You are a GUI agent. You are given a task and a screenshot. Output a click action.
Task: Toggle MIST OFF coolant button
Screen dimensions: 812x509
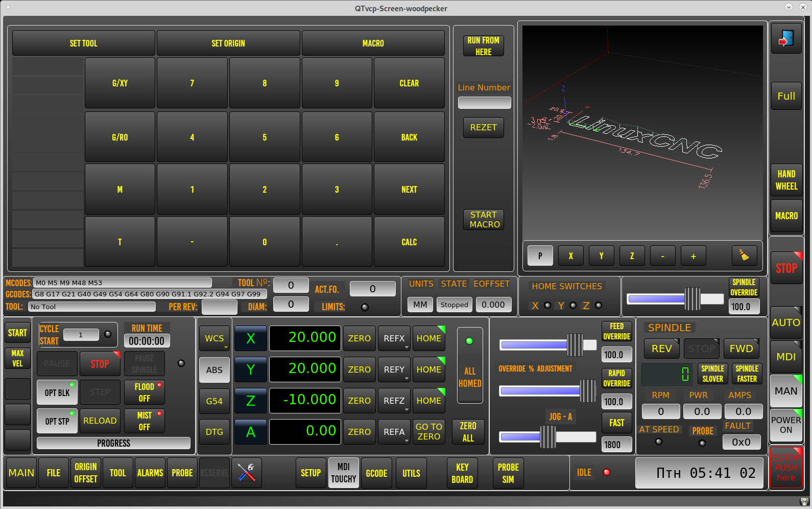click(x=145, y=421)
